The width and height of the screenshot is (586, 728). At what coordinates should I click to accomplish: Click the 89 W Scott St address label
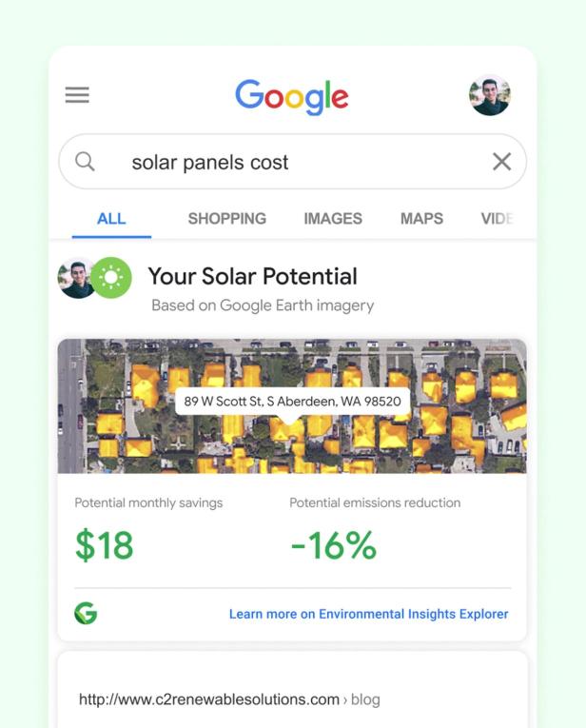(292, 402)
